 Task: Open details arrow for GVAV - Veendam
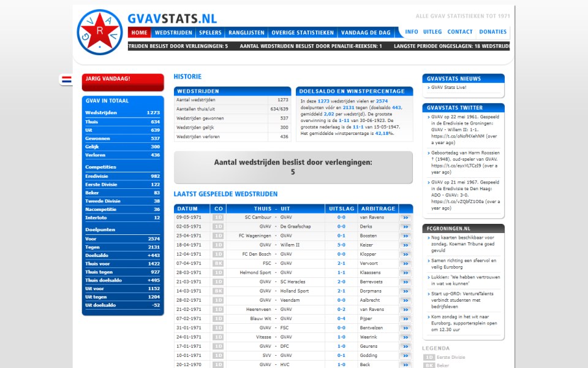click(405, 301)
